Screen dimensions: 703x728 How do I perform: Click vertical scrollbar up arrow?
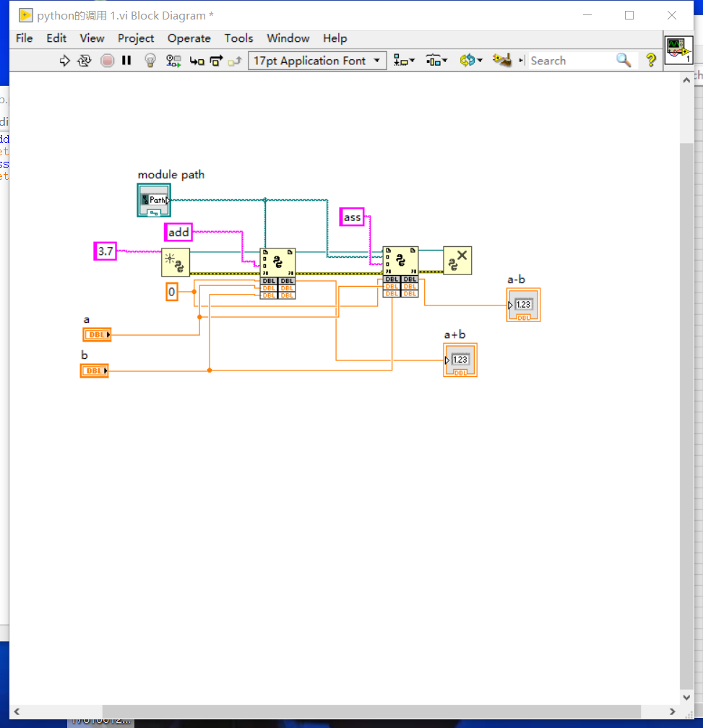686,80
